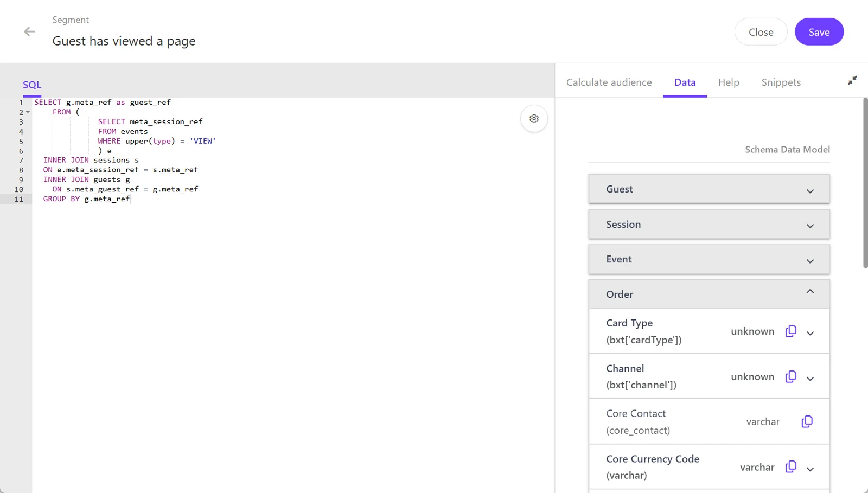Click line number 11 in the gutter

[19, 199]
